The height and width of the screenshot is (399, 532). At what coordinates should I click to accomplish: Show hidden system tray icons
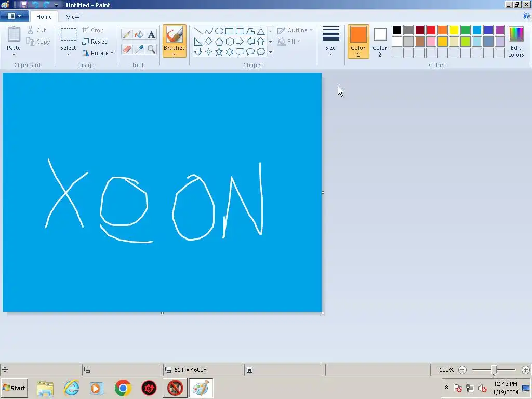click(x=446, y=388)
